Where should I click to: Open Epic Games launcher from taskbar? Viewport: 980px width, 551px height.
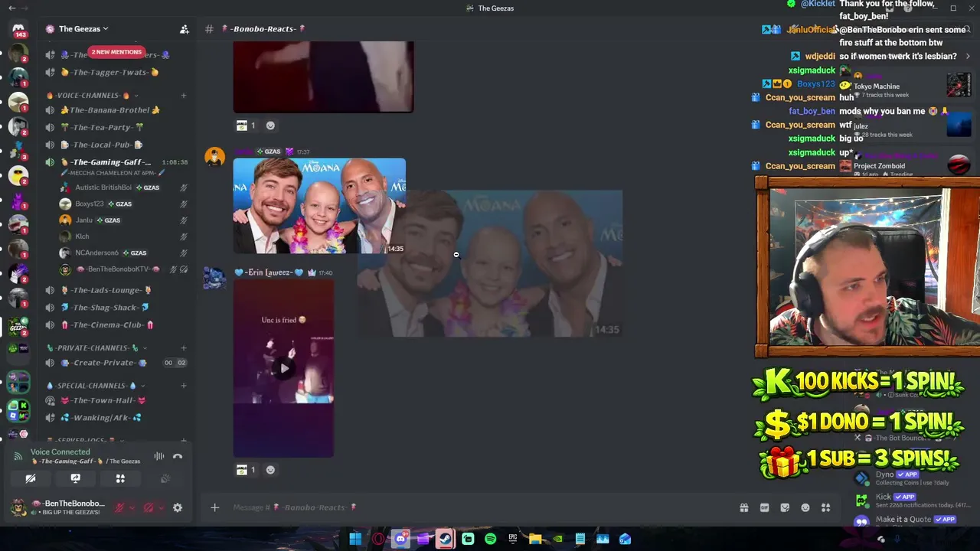[512, 540]
